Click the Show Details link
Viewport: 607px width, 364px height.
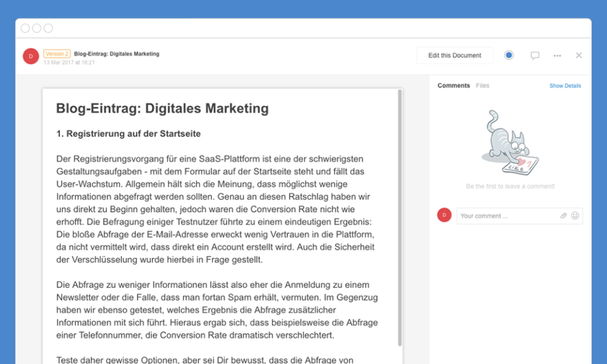565,86
